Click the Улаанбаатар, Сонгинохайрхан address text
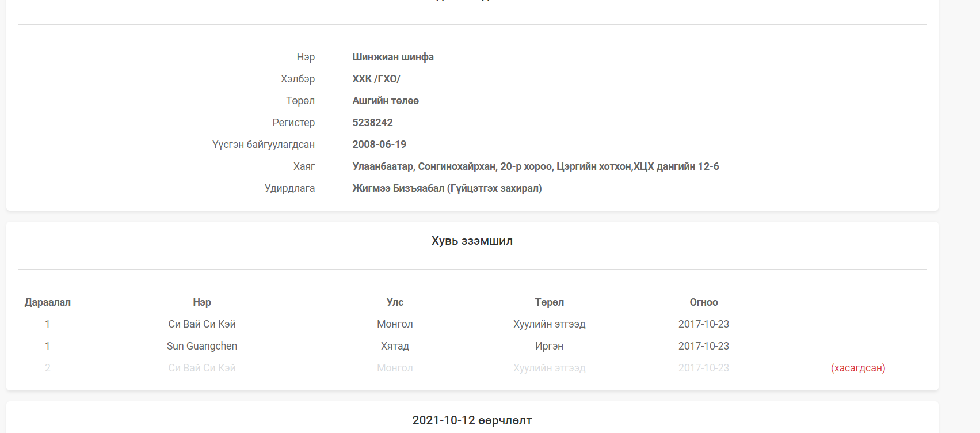Image resolution: width=980 pixels, height=433 pixels. pos(535,166)
